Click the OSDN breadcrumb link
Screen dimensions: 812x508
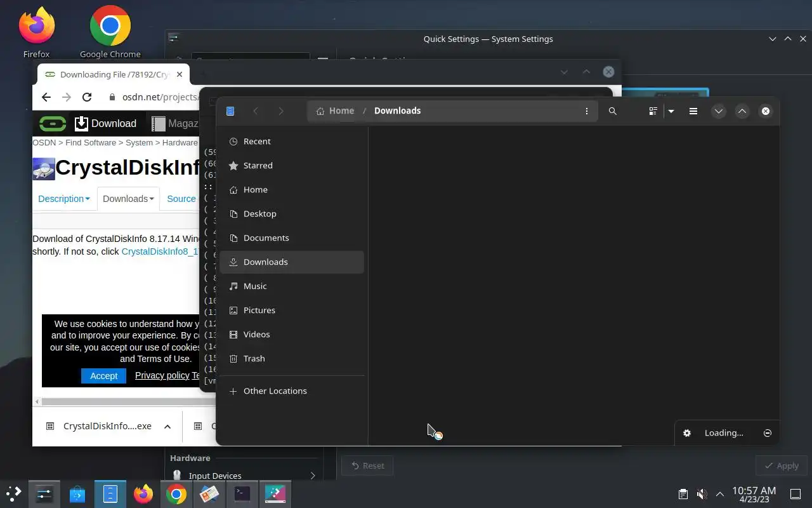coord(44,143)
